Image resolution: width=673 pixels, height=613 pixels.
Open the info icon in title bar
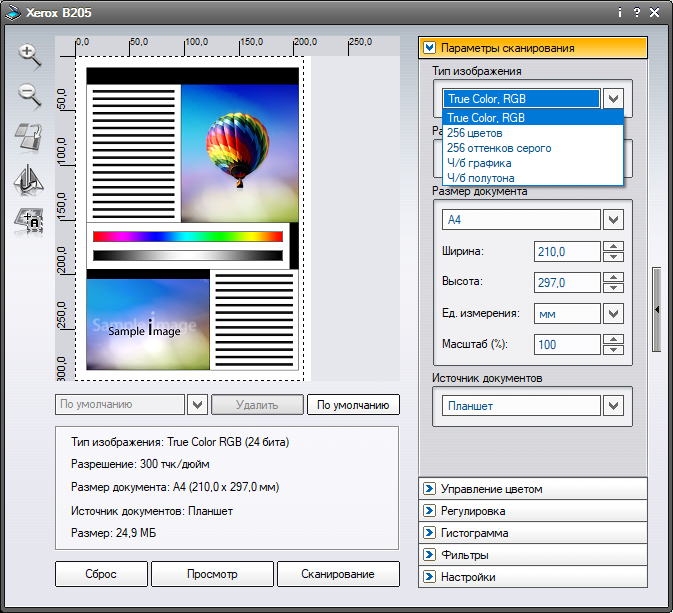click(619, 13)
